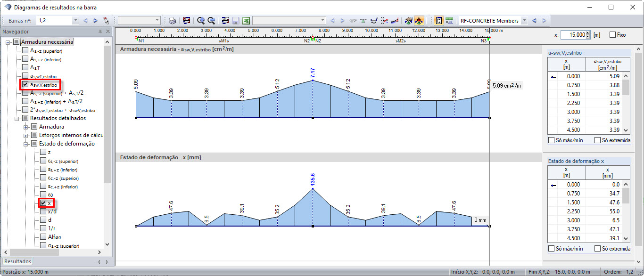Select the d tree item
This screenshot has height=276, width=644.
tap(50, 220)
